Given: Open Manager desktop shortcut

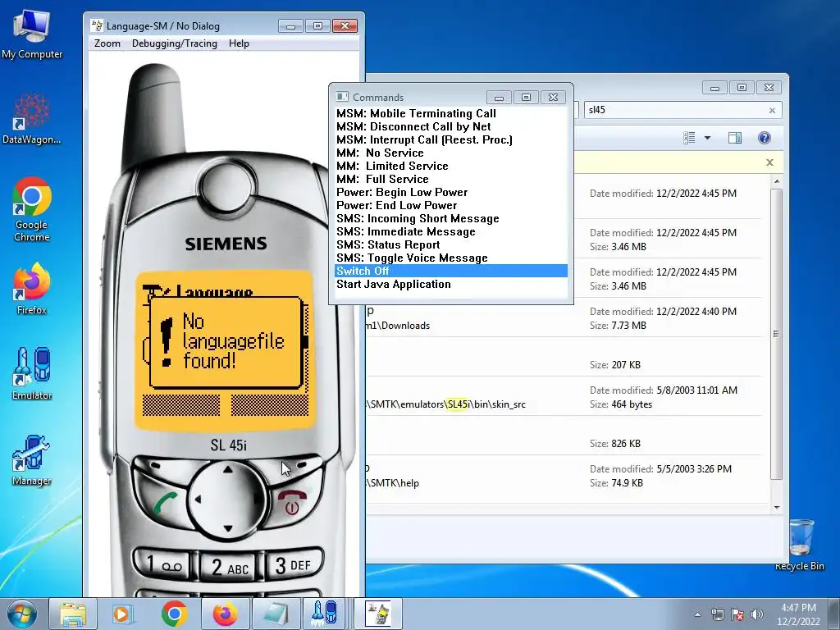Looking at the screenshot, I should [x=32, y=459].
